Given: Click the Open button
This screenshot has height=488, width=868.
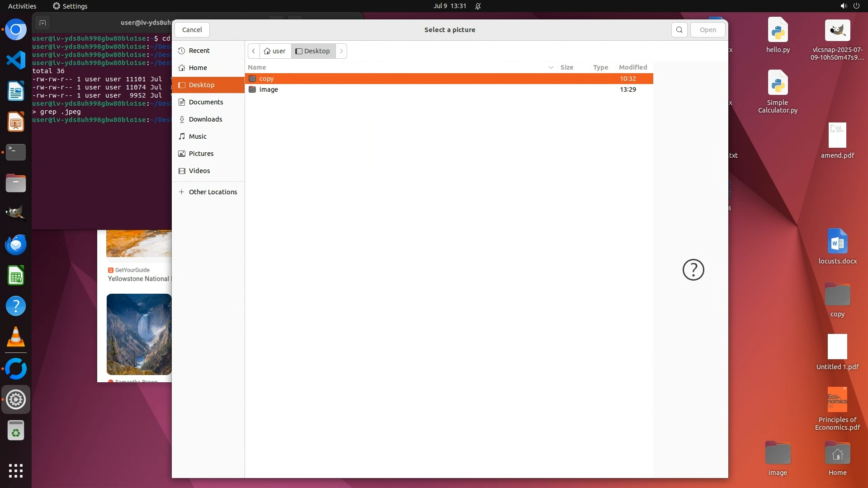Looking at the screenshot, I should [708, 30].
